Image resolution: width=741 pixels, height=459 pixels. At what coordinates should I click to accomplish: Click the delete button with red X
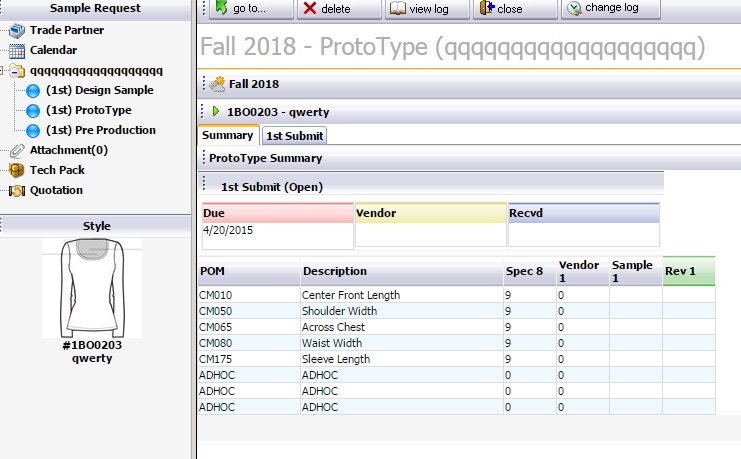pos(339,9)
